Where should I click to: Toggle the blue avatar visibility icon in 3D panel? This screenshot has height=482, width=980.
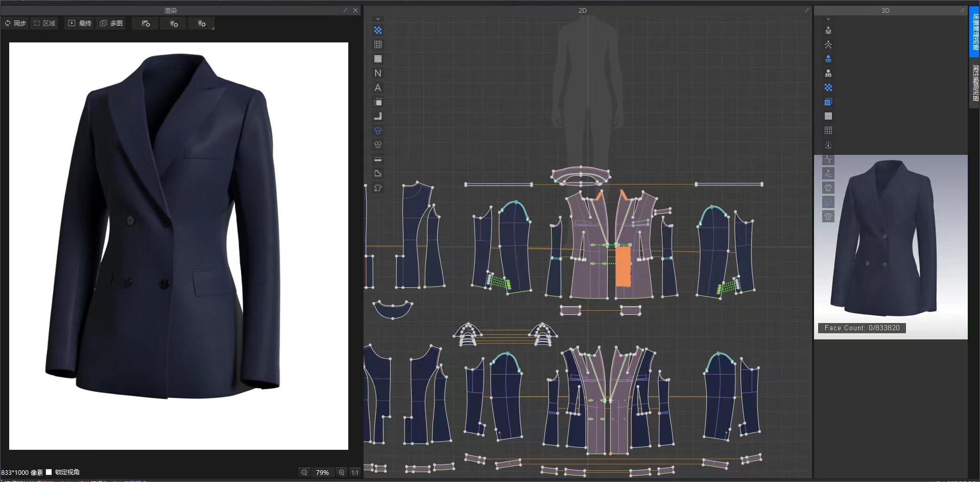click(828, 59)
